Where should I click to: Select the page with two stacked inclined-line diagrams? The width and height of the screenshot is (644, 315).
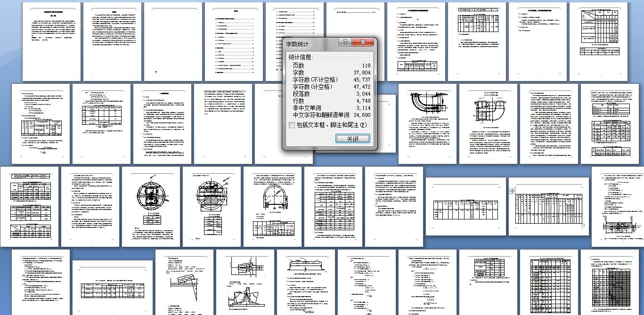click(245, 283)
